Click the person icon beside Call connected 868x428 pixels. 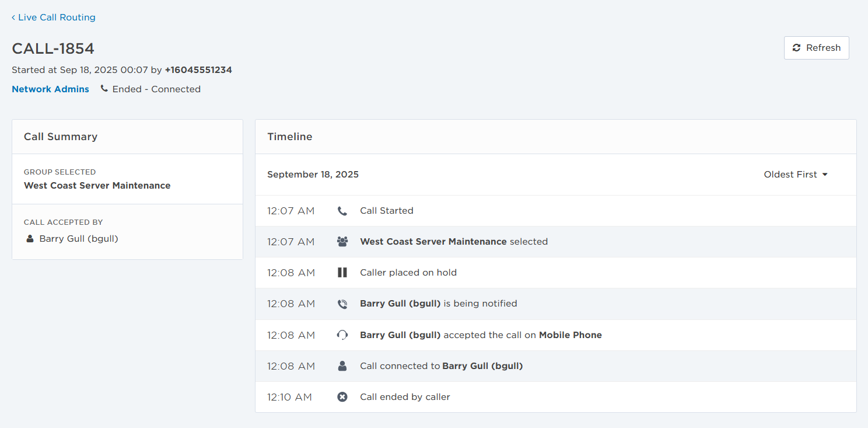point(342,366)
